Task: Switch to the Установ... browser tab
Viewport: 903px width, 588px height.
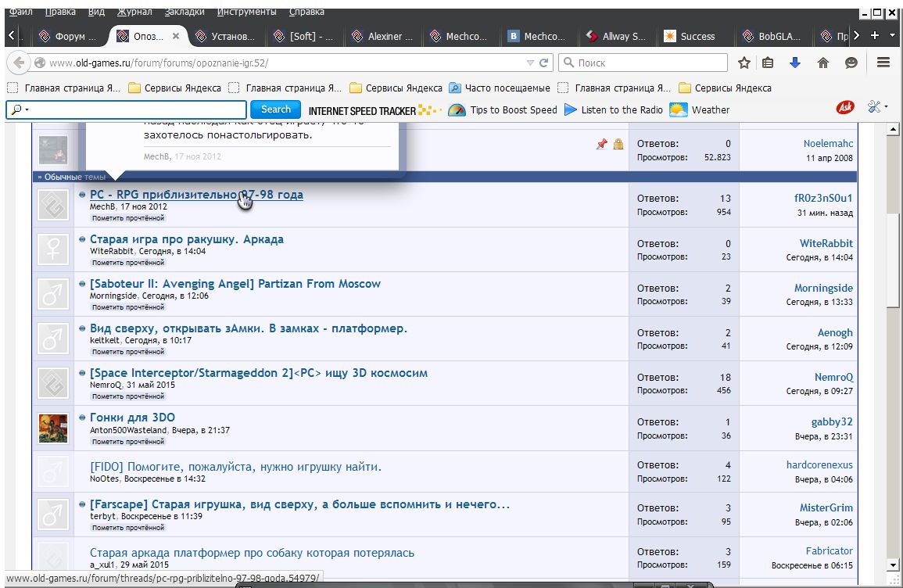Action: (232, 35)
